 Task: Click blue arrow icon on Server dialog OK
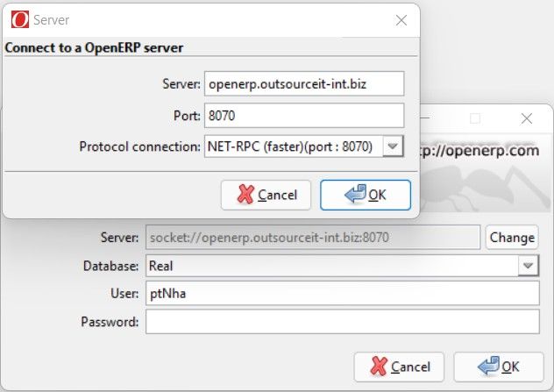click(x=355, y=193)
